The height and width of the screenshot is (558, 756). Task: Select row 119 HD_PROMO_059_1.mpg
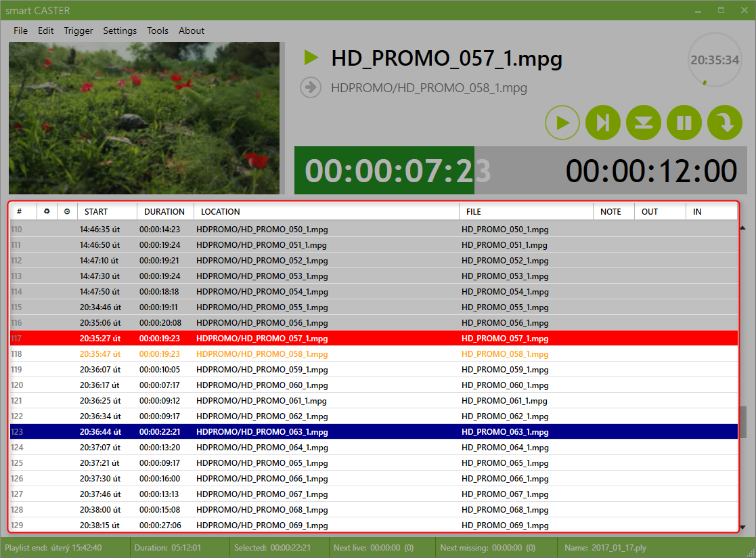point(374,370)
